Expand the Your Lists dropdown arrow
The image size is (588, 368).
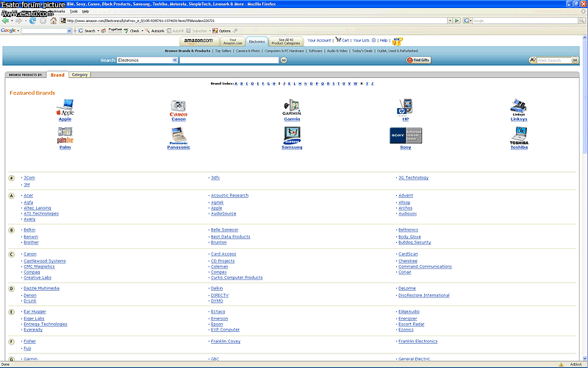pyautogui.click(x=373, y=40)
